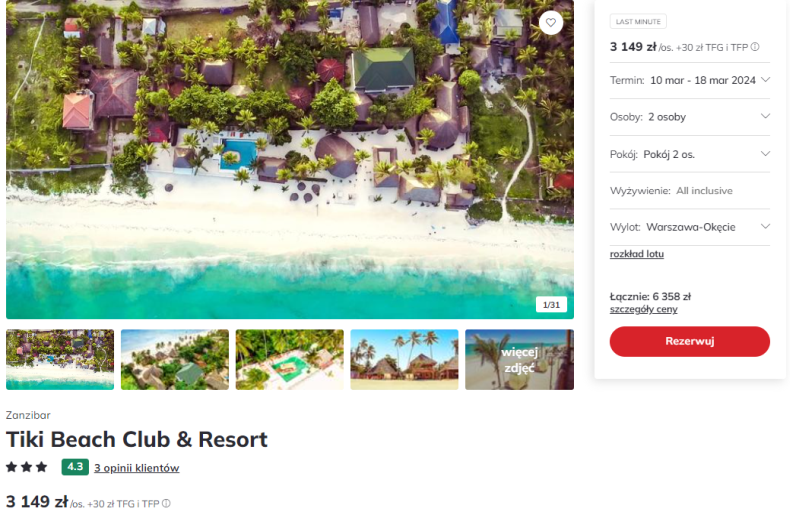Open szczegóły ceny link

(643, 309)
